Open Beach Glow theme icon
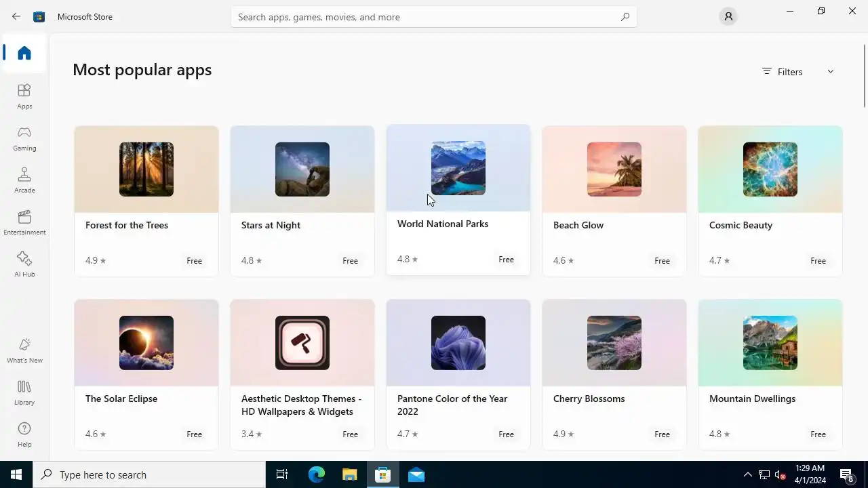This screenshot has height=488, width=868. tap(614, 169)
